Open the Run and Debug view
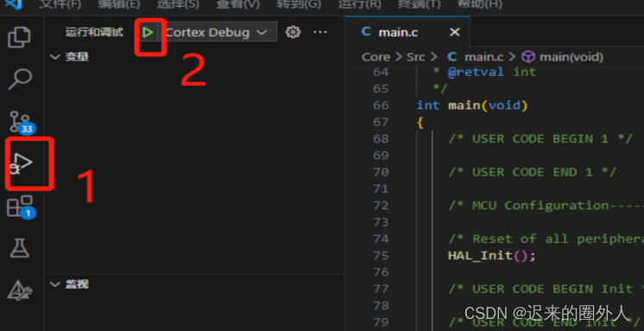The image size is (644, 331). pos(22,162)
